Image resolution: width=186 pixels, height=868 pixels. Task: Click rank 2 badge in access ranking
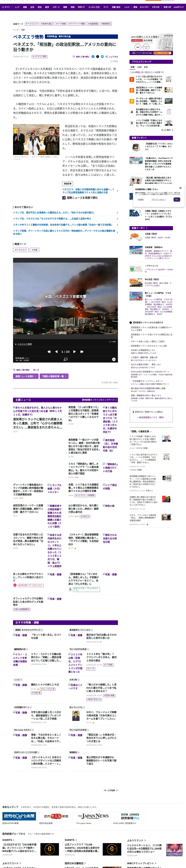tap(132, 90)
